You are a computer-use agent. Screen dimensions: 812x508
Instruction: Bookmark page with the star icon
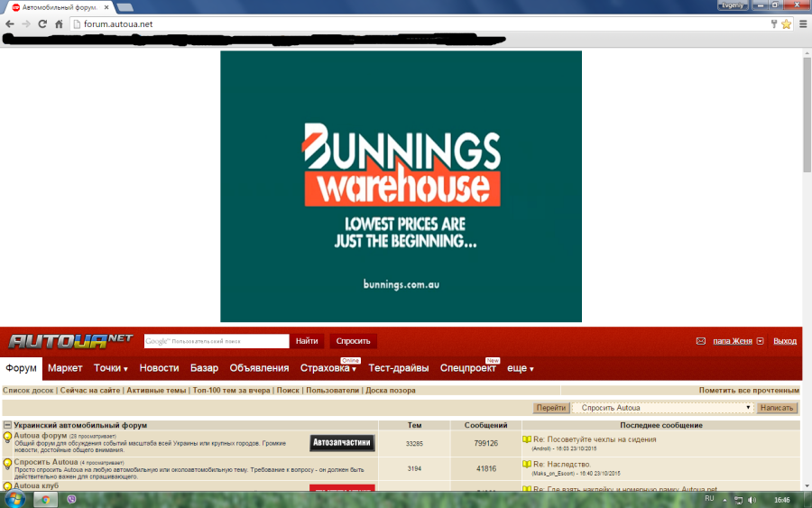click(786, 23)
